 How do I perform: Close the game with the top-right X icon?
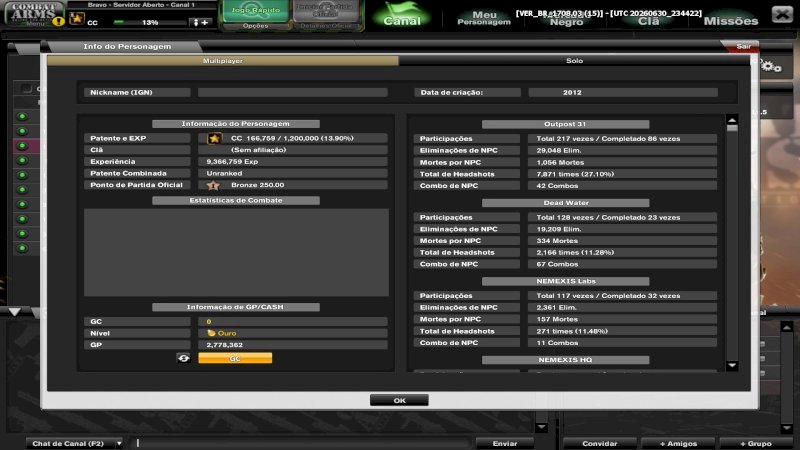pyautogui.click(x=782, y=14)
